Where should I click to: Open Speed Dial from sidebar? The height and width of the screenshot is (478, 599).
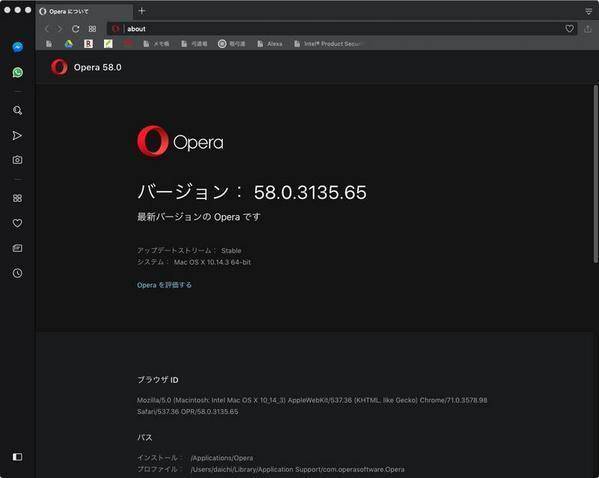click(x=17, y=198)
